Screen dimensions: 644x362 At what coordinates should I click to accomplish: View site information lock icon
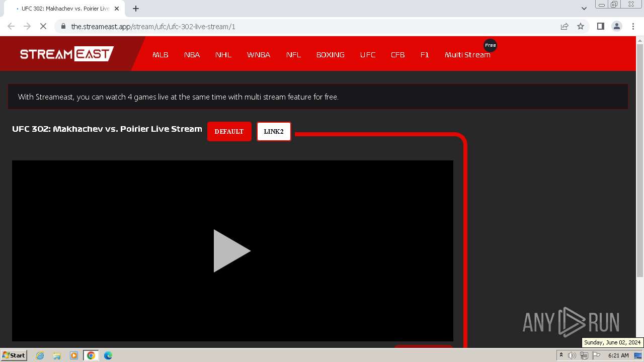(63, 26)
